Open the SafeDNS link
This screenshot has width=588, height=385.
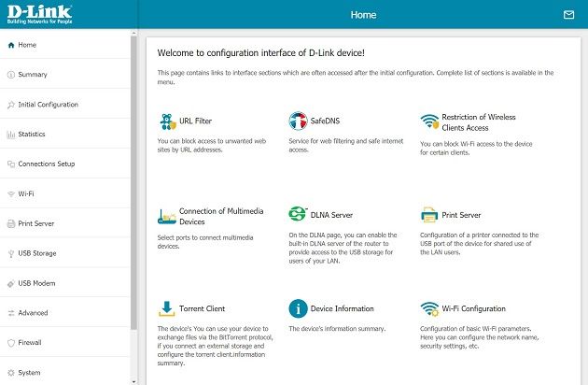pyautogui.click(x=325, y=121)
